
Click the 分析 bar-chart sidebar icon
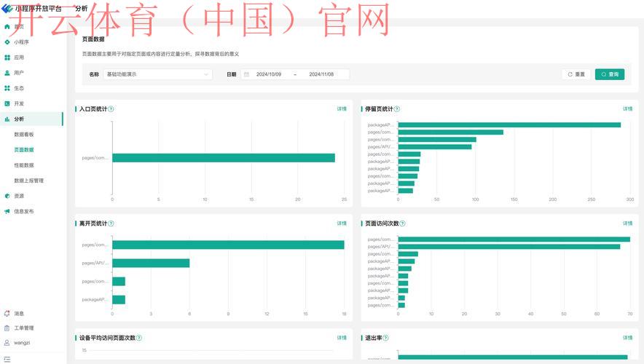click(x=7, y=119)
